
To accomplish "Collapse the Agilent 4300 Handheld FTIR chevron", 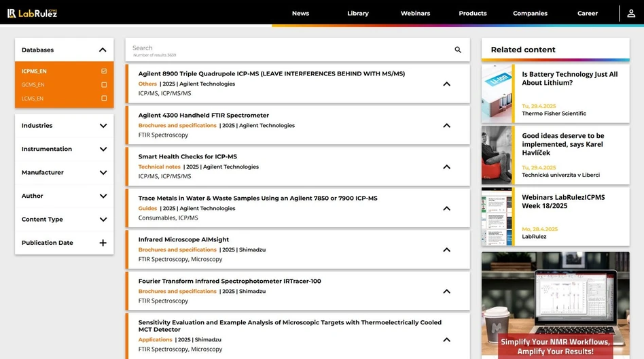I will (x=446, y=126).
